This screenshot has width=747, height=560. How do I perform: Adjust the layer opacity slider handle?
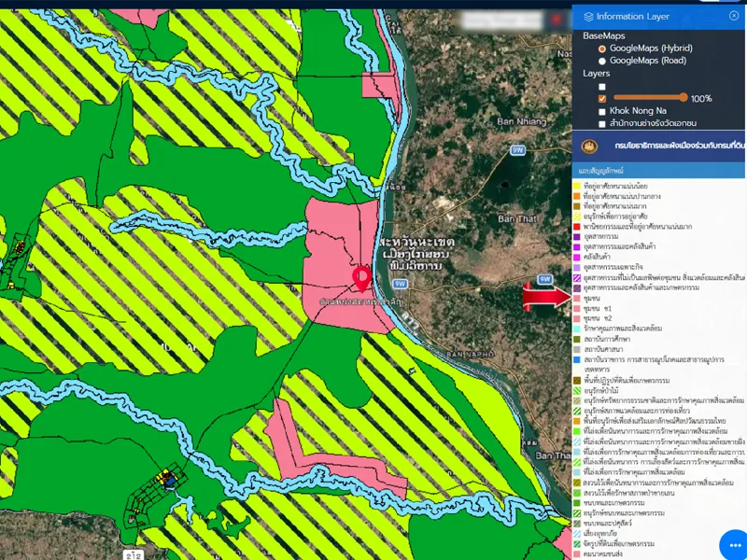(x=684, y=97)
